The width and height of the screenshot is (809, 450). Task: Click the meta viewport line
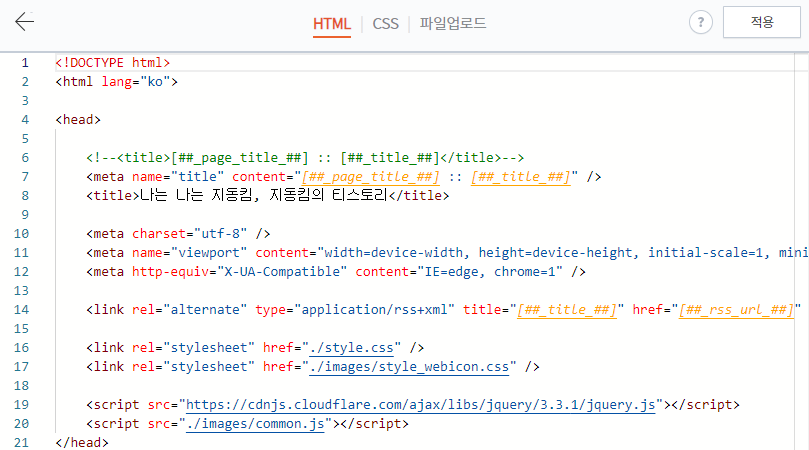pyautogui.click(x=447, y=253)
